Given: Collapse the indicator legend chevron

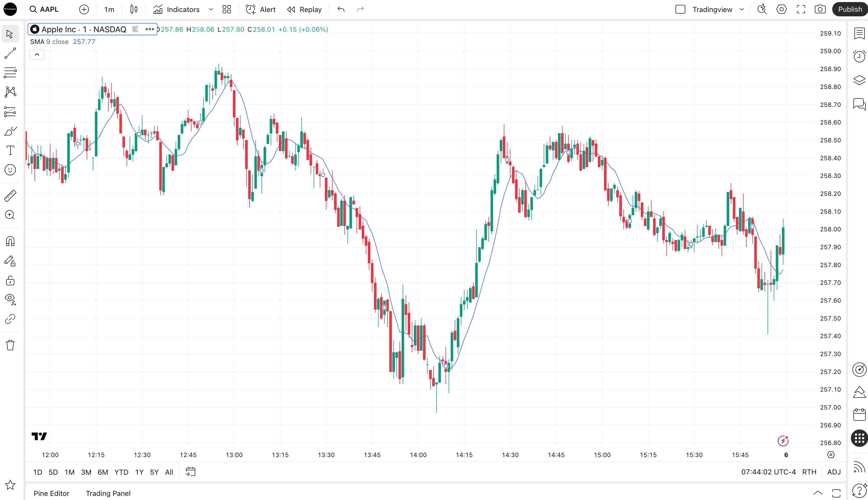Looking at the screenshot, I should click(37, 55).
